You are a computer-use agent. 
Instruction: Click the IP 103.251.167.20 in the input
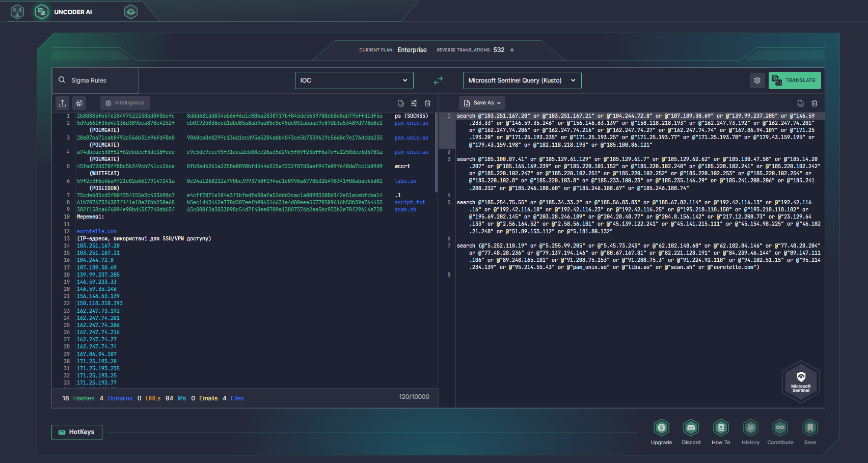pyautogui.click(x=98, y=246)
